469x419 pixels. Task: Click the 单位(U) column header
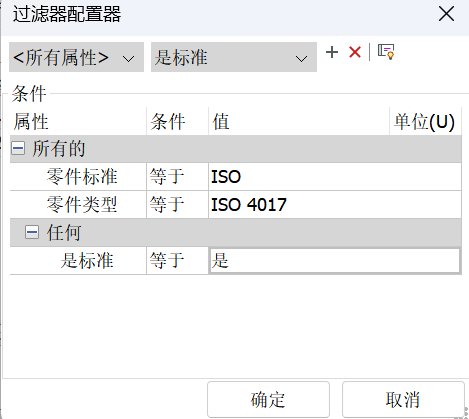click(x=425, y=121)
